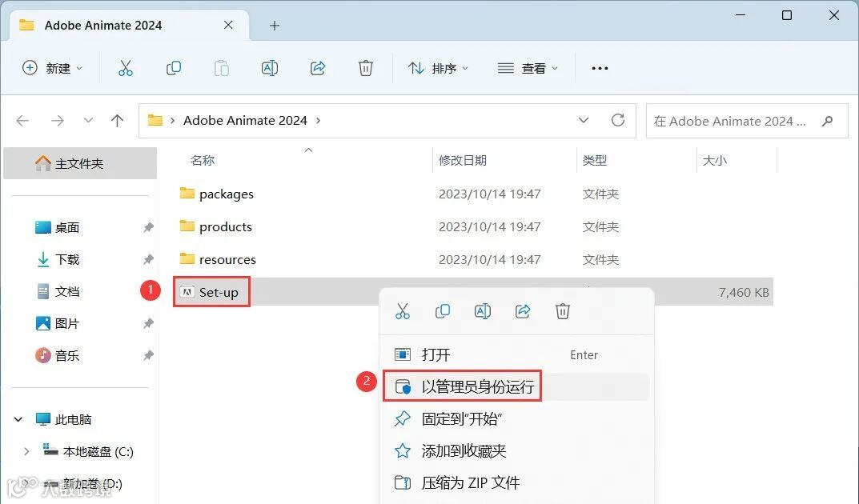Click the pin icon next to 图片

click(148, 323)
